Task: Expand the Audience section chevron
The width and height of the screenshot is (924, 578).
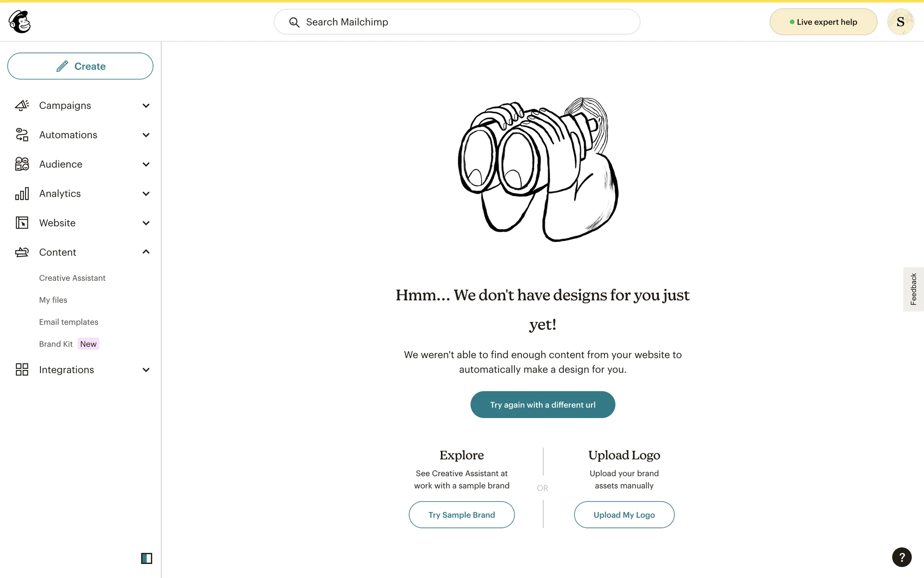Action: pyautogui.click(x=146, y=164)
